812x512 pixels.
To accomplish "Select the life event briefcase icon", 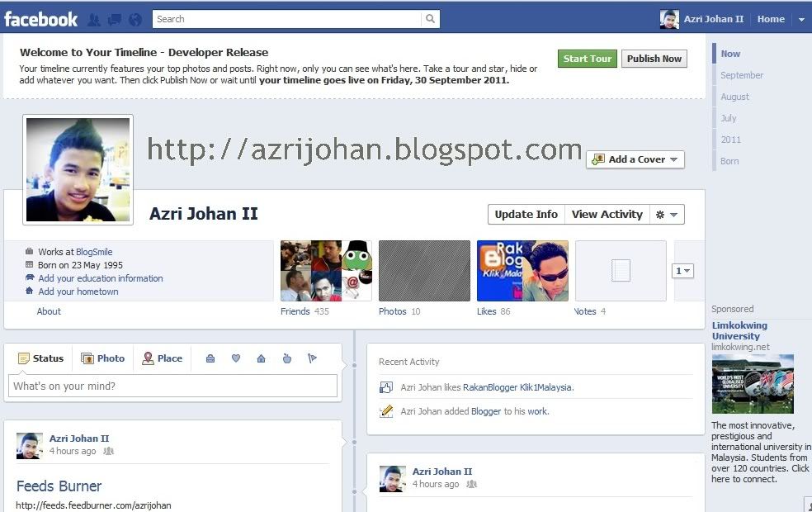I will pyautogui.click(x=210, y=358).
